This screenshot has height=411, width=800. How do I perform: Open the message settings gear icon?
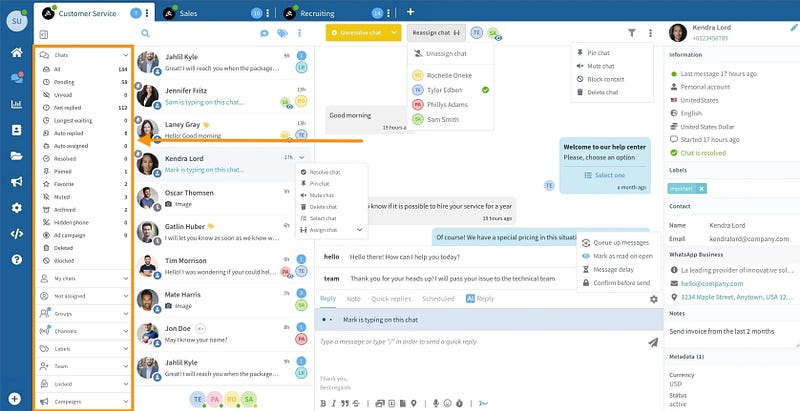click(653, 299)
